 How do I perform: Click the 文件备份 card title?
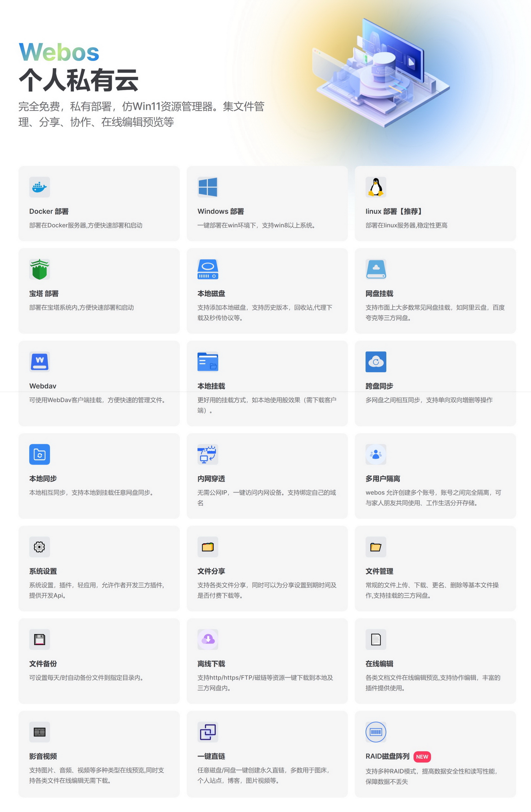(x=43, y=664)
